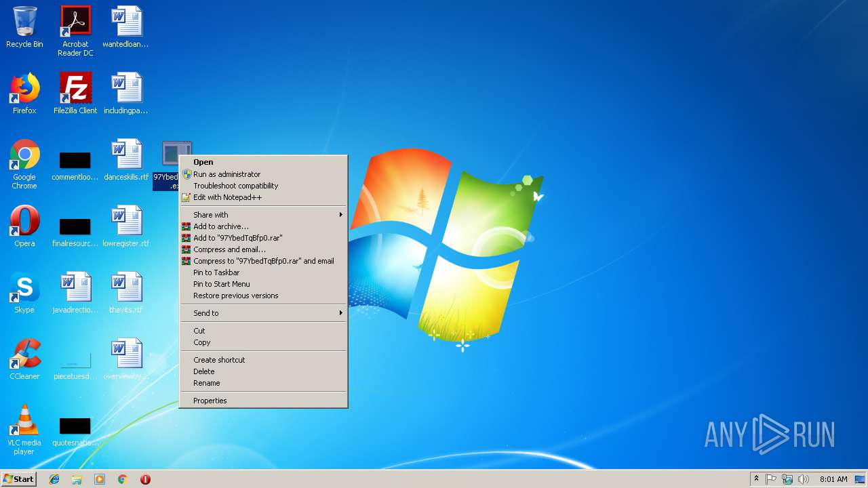Select danceskills.rtf document
Image resolution: width=868 pixels, height=488 pixels.
(x=126, y=161)
